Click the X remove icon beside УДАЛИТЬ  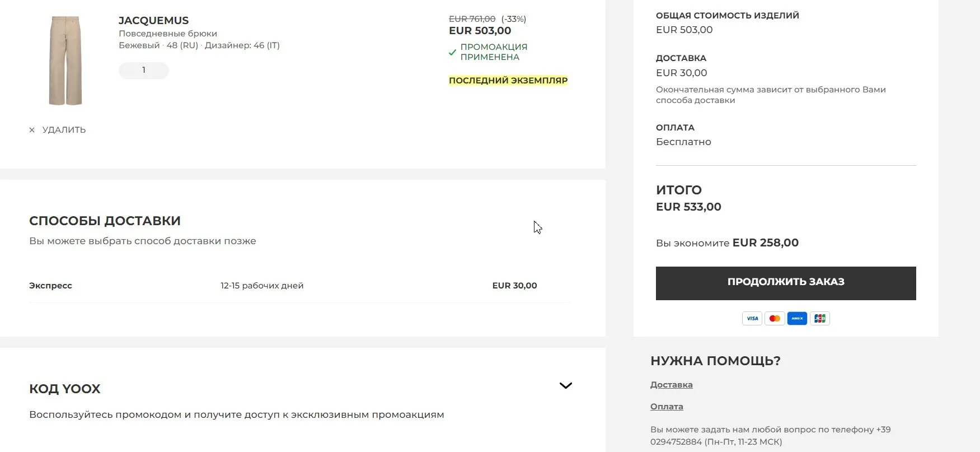click(32, 130)
